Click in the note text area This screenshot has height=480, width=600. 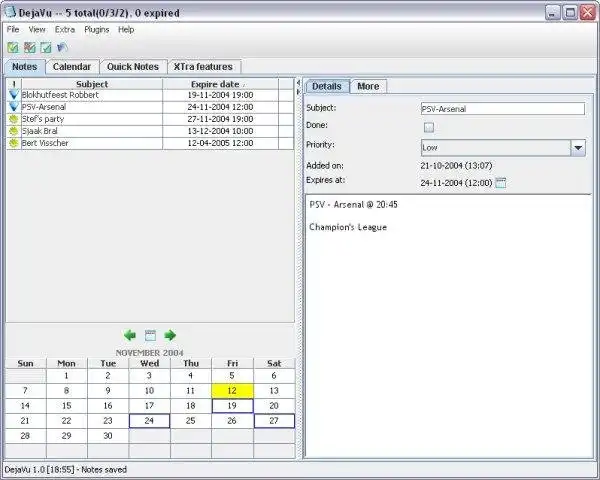coord(448,325)
